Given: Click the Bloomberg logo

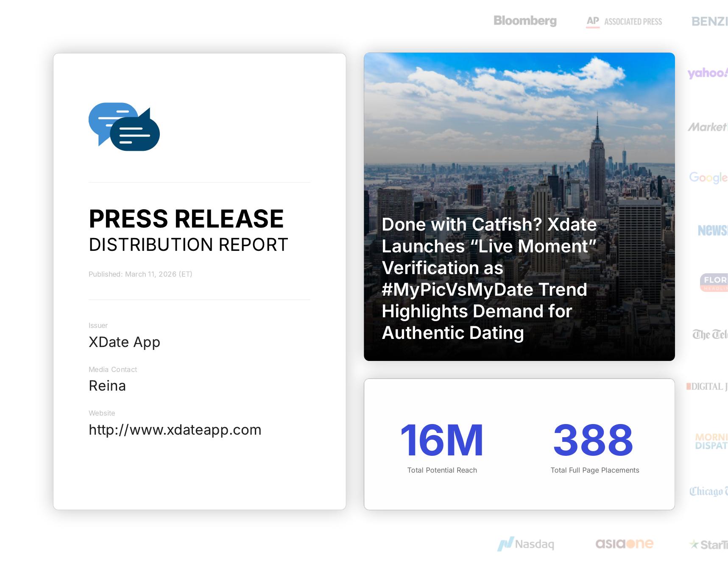Looking at the screenshot, I should pos(525,21).
